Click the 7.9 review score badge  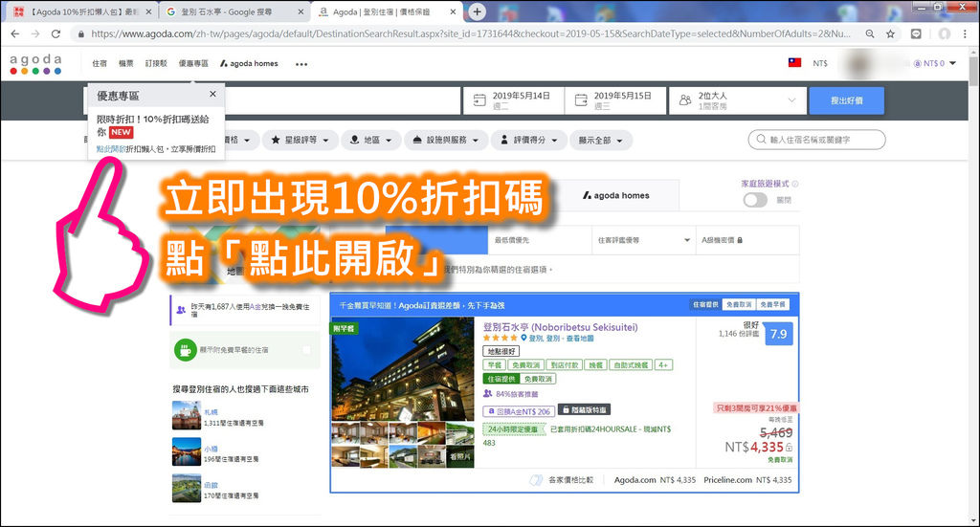tap(778, 334)
